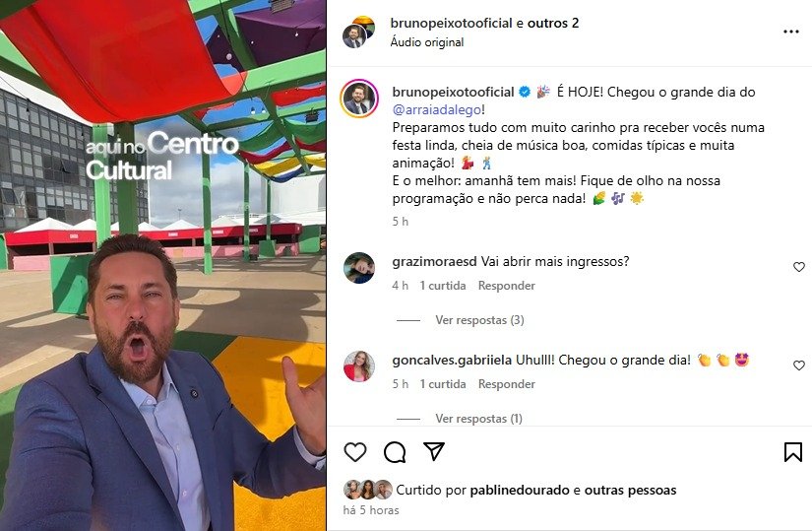View the goncalves.gabriiela profile picture
This screenshot has height=531, width=812.
359,366
